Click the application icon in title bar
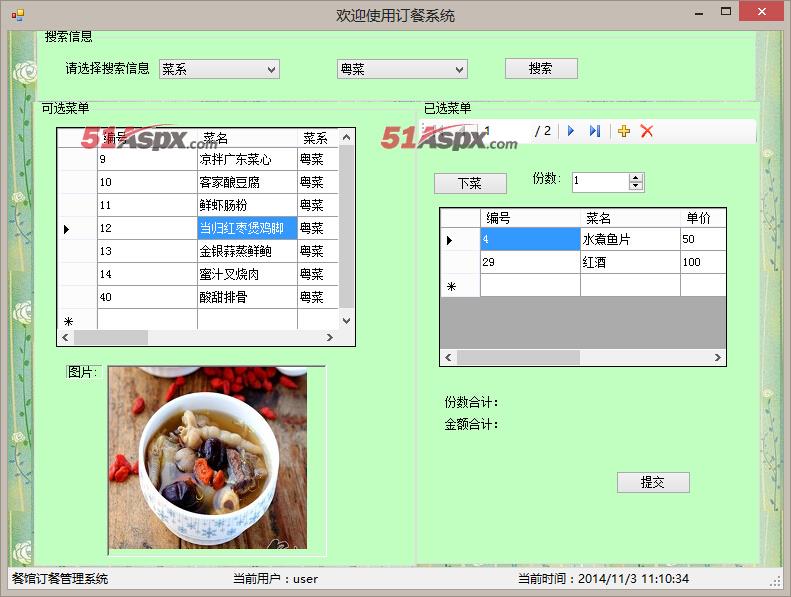 click(x=17, y=15)
